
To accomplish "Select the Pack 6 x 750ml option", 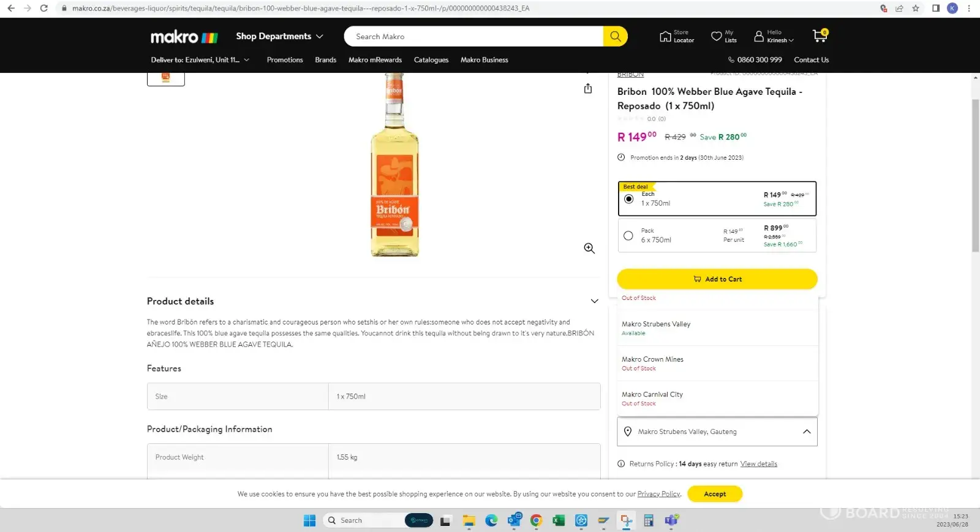I will click(x=628, y=236).
